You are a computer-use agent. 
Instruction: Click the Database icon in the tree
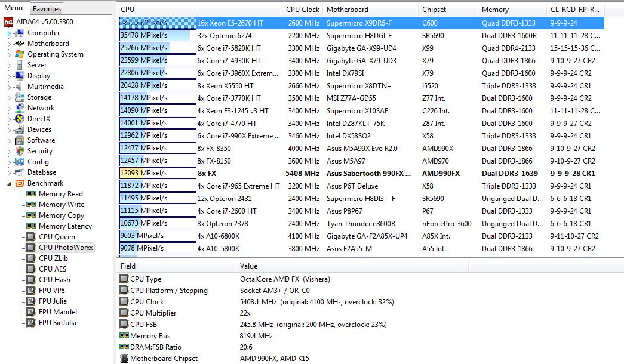point(20,172)
